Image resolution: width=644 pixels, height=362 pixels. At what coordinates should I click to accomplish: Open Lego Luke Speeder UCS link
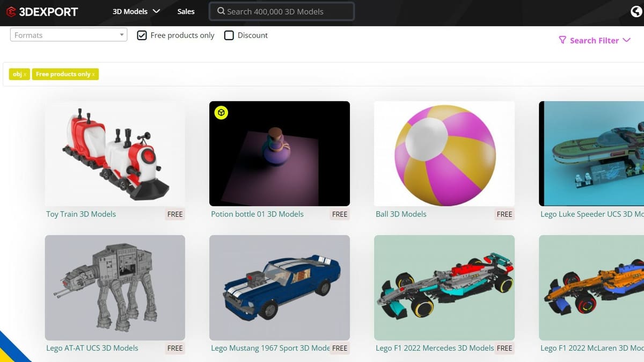pyautogui.click(x=592, y=214)
